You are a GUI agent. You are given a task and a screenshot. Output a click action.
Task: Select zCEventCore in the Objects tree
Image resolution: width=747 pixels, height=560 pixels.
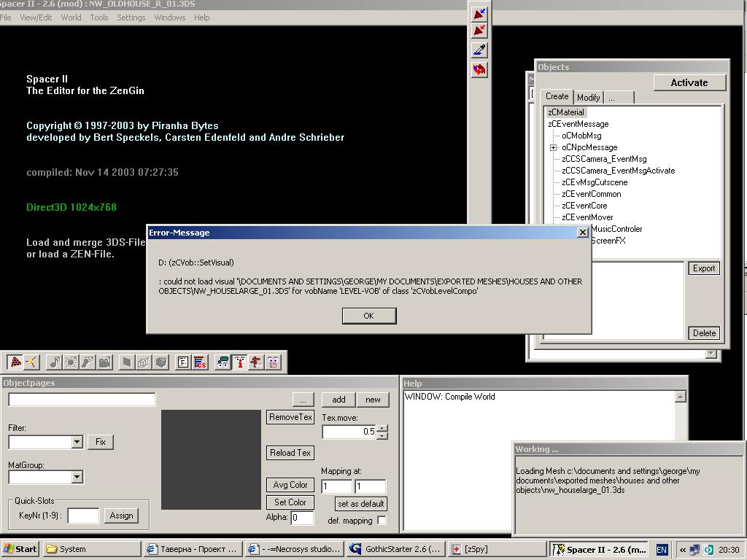click(584, 206)
